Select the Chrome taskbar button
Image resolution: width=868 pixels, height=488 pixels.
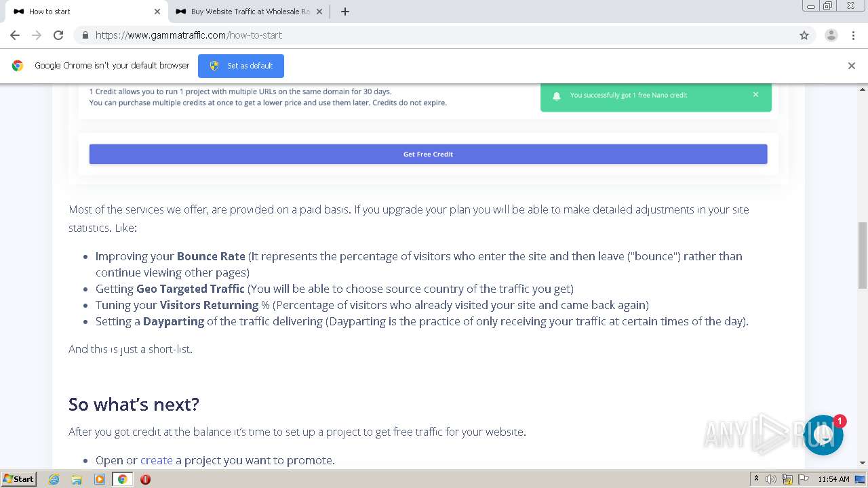(122, 479)
